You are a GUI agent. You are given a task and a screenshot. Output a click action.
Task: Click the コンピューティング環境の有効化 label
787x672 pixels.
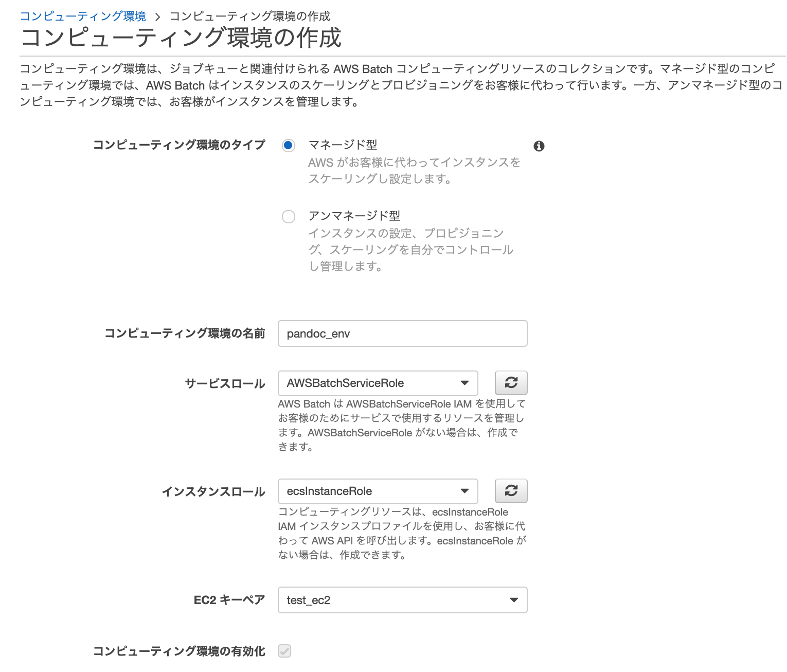click(x=179, y=651)
